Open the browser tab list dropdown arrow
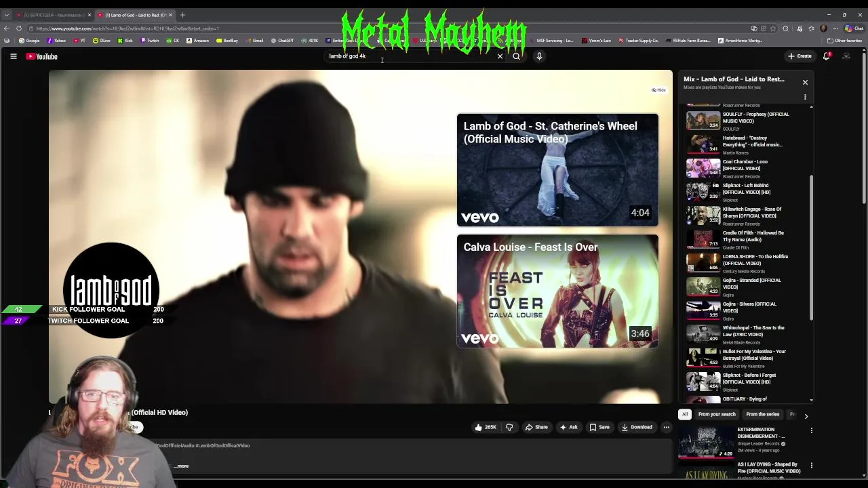The height and width of the screenshot is (488, 868). [x=6, y=15]
